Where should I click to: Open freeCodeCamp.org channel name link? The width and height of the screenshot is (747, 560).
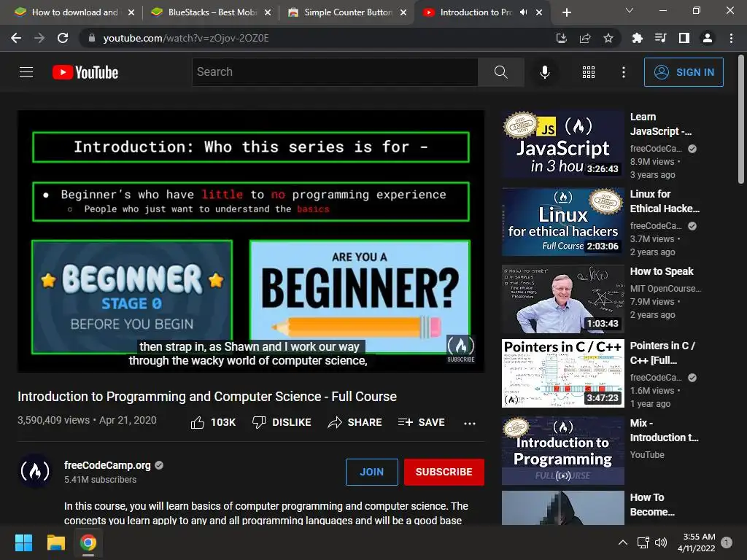(108, 465)
